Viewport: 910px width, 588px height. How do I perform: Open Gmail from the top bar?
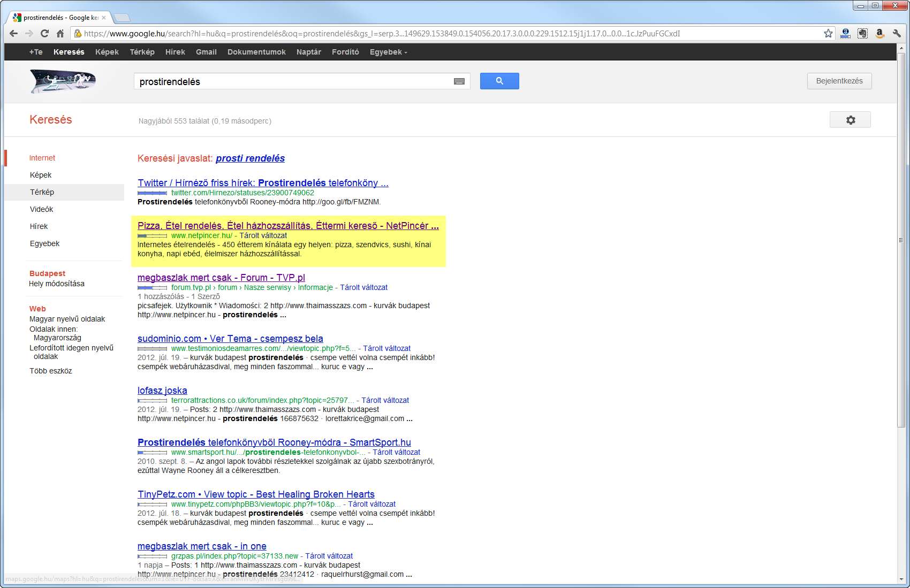click(x=206, y=52)
